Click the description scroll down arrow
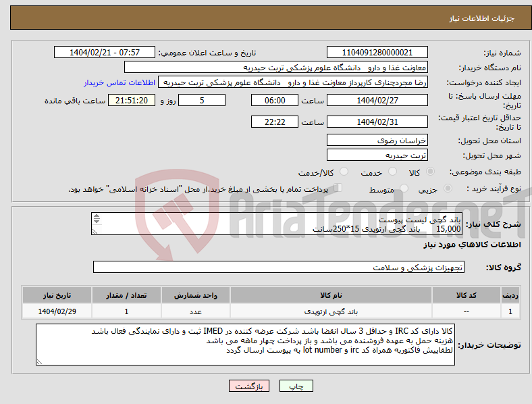 click(97, 222)
